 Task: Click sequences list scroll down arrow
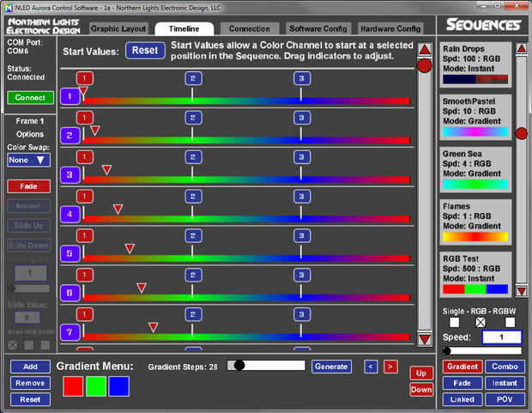click(522, 291)
